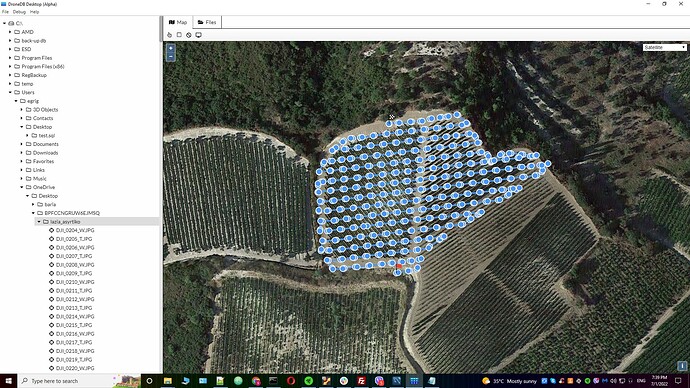Click the taskbar clock and date
The height and width of the screenshot is (388, 690).
[659, 381]
